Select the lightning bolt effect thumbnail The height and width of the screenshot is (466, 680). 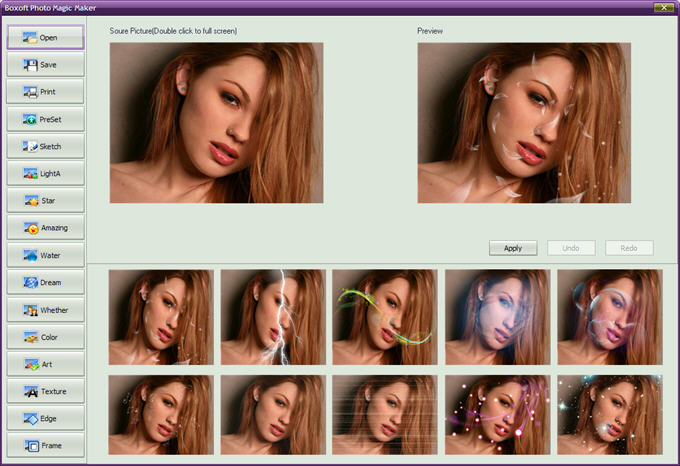click(273, 317)
